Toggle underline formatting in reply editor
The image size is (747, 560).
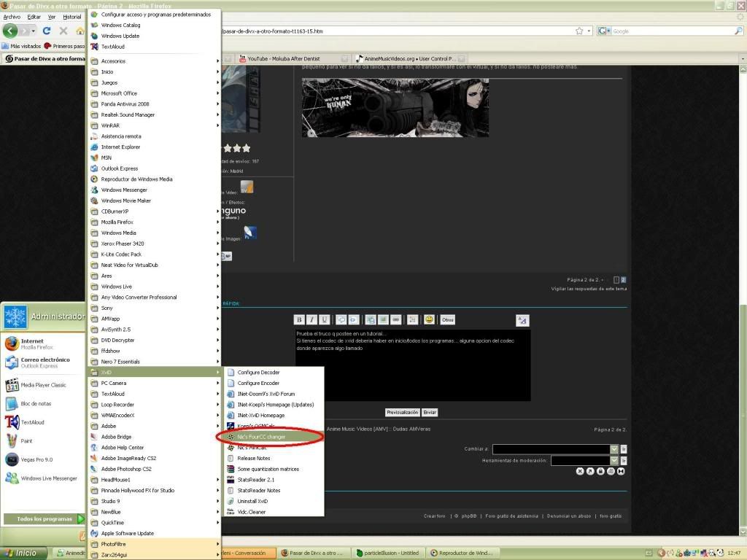coord(324,319)
